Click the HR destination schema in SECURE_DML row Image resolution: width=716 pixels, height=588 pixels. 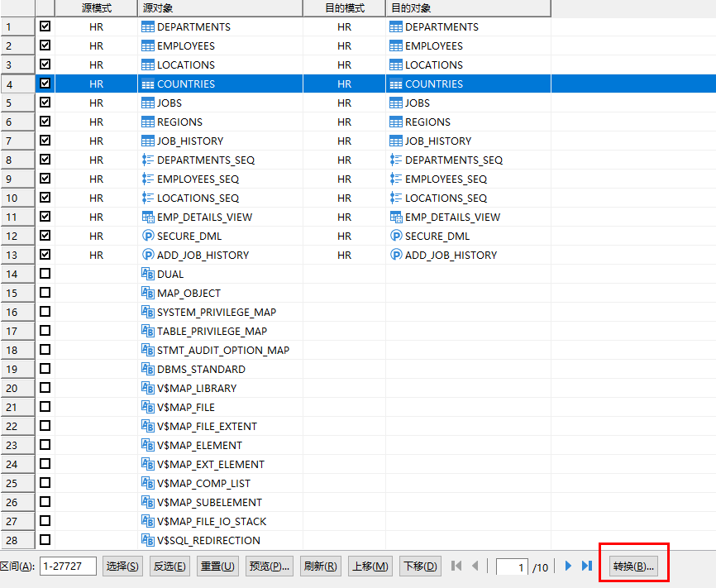point(344,236)
